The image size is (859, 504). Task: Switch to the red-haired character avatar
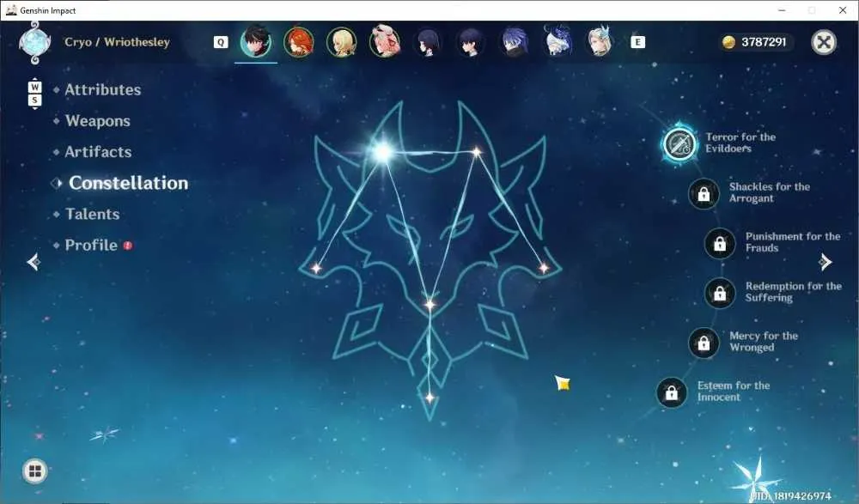(x=299, y=41)
